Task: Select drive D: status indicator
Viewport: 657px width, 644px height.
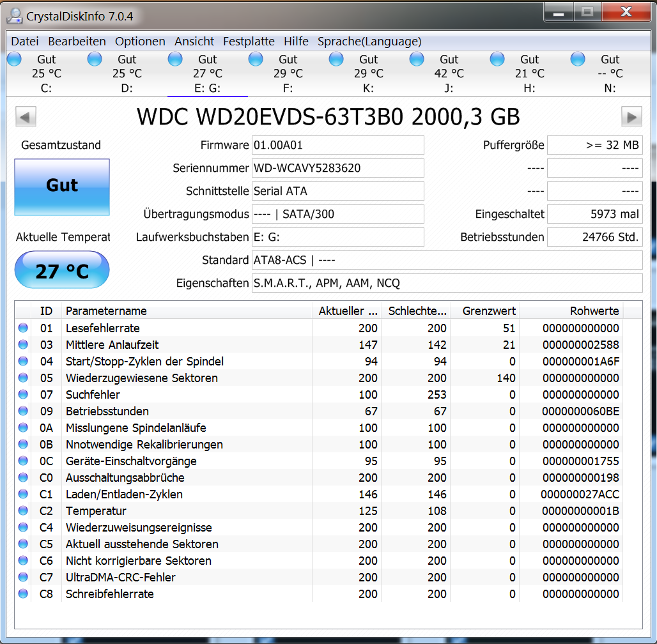Action: (95, 59)
